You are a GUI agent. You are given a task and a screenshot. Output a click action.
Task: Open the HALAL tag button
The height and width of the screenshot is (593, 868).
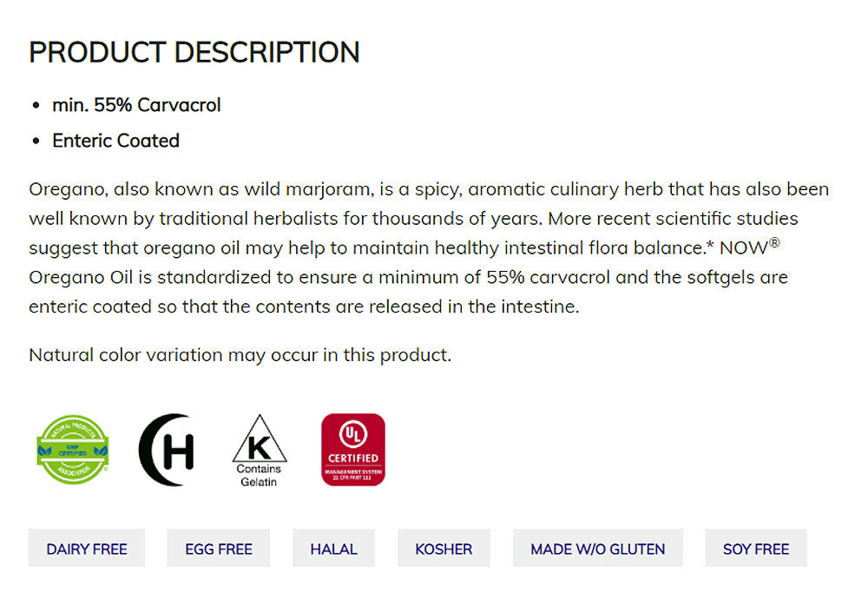(334, 549)
